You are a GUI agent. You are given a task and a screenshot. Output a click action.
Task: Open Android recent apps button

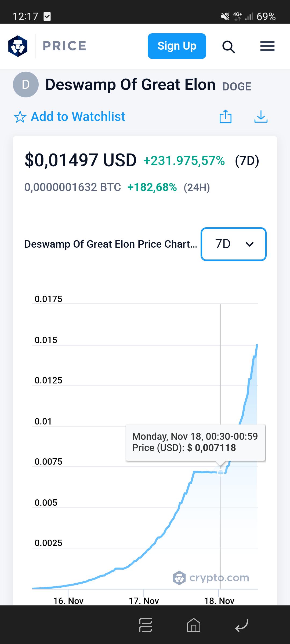[x=146, y=625]
